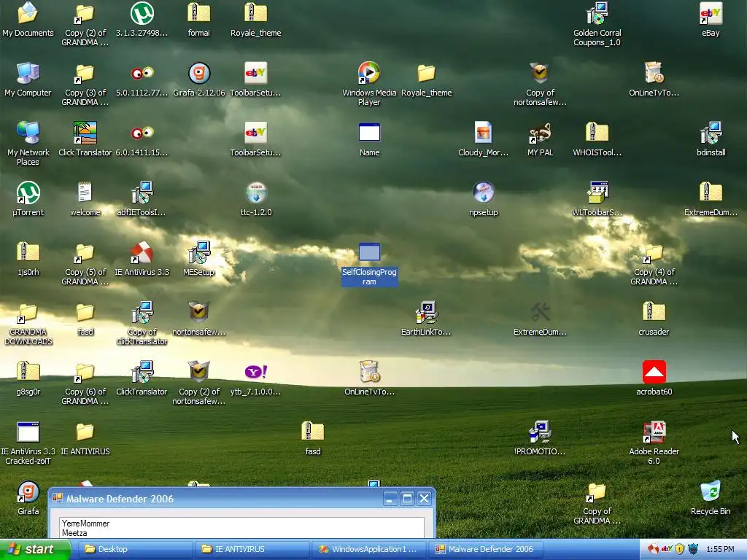The image size is (747, 560).
Task: Select YerreMommer entry in Malware Defender list
Action: click(86, 524)
